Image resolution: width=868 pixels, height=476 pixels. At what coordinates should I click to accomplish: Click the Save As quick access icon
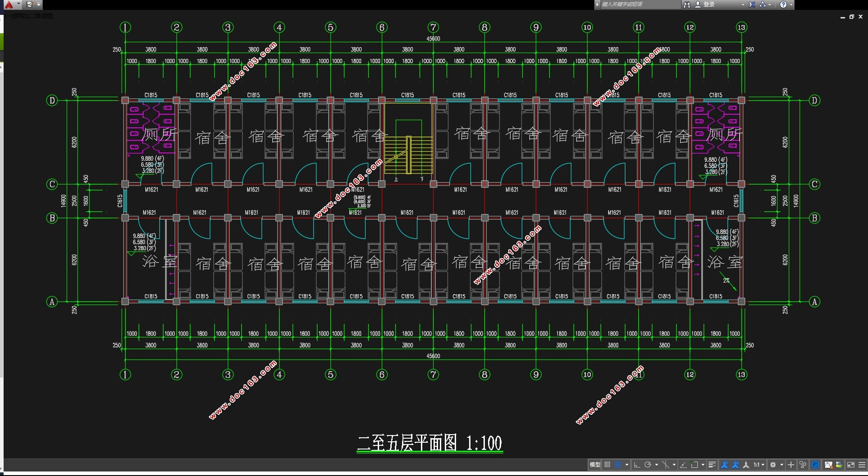click(30, 4)
